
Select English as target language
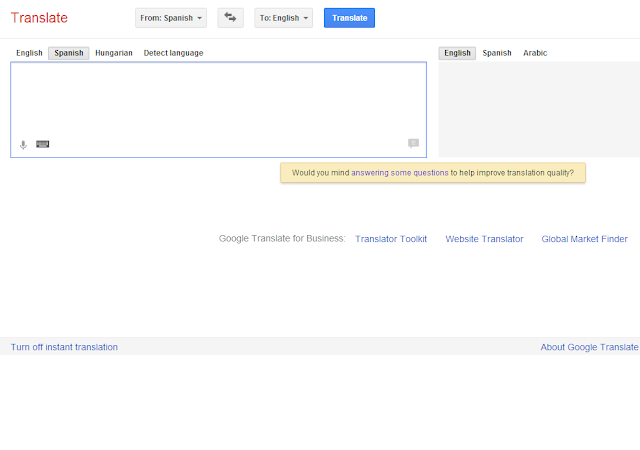click(x=457, y=53)
